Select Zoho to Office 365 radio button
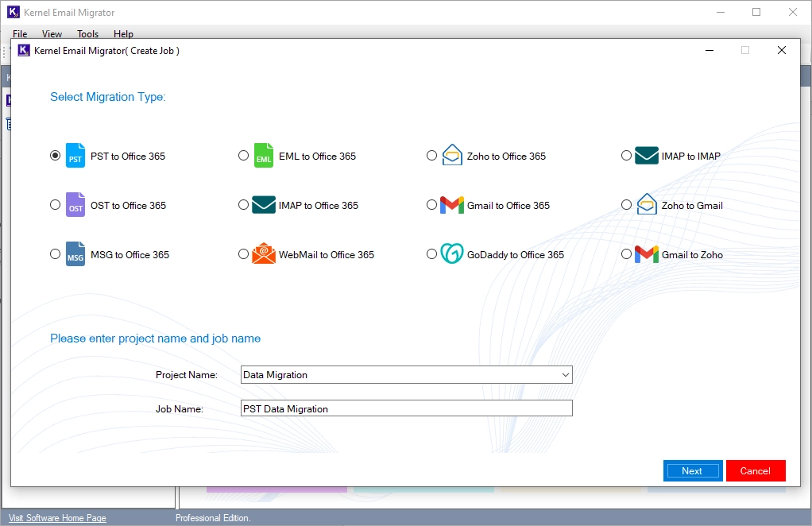 click(432, 155)
